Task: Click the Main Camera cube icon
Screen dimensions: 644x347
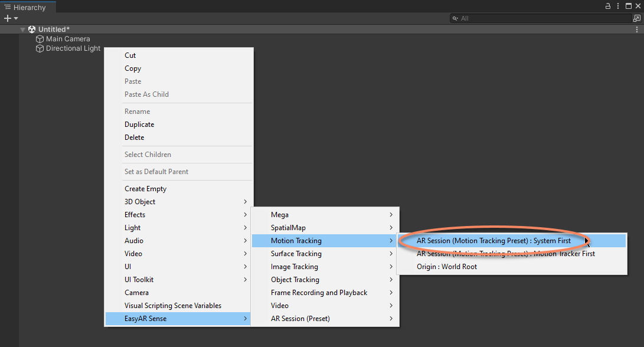Action: pyautogui.click(x=40, y=39)
